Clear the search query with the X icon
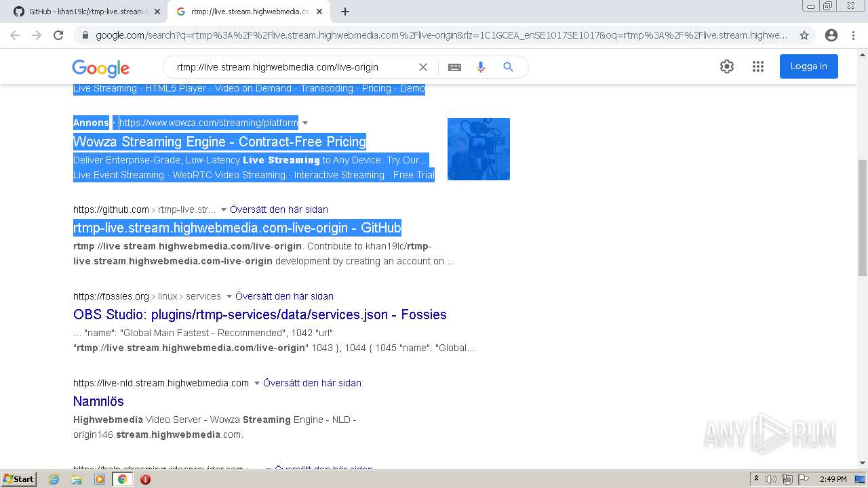This screenshot has height=488, width=868. click(423, 67)
